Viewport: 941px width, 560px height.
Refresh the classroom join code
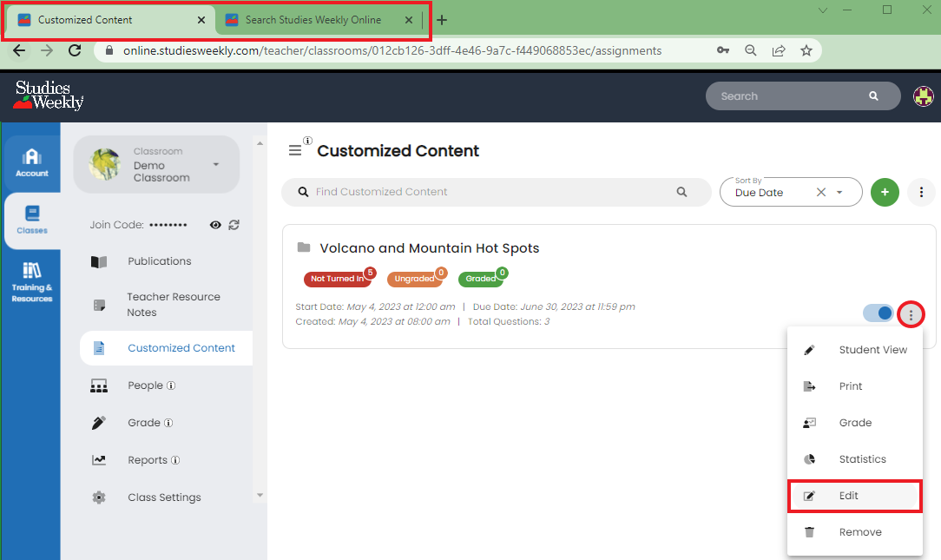point(234,225)
